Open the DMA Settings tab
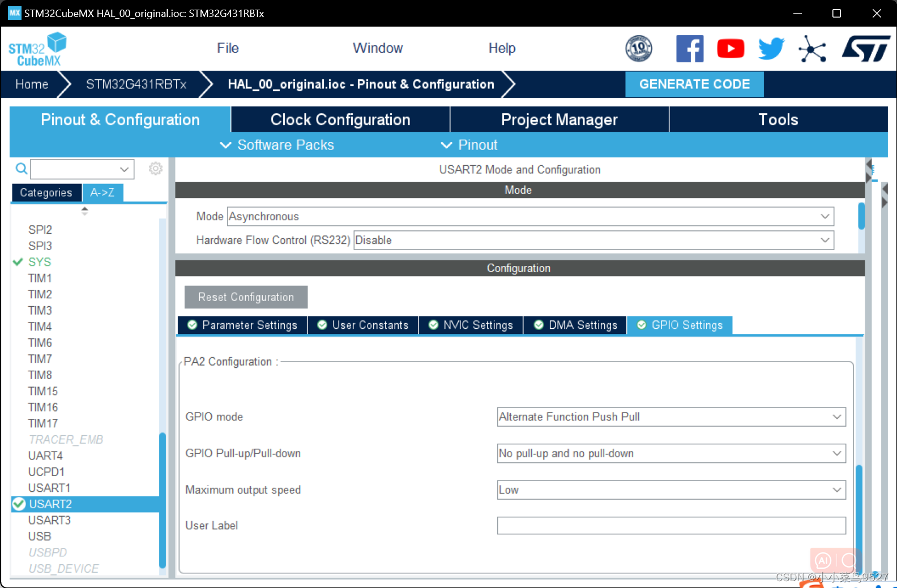This screenshot has height=588, width=897. pyautogui.click(x=575, y=325)
